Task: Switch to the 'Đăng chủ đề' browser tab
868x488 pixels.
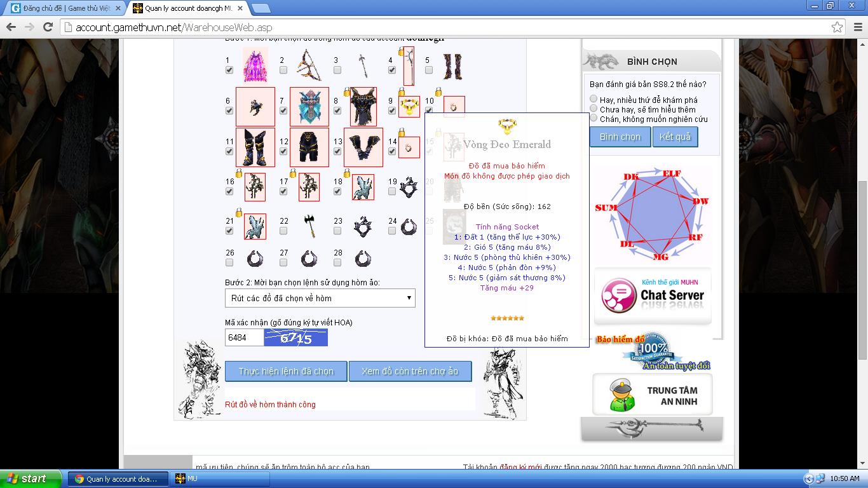Action: tap(67, 8)
